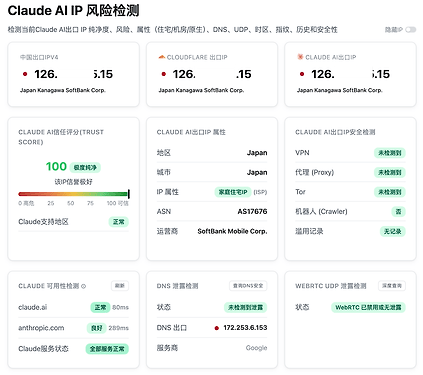This screenshot has height=375, width=423.
Task: Toggle the 隐藏IP switch
Action: click(411, 30)
